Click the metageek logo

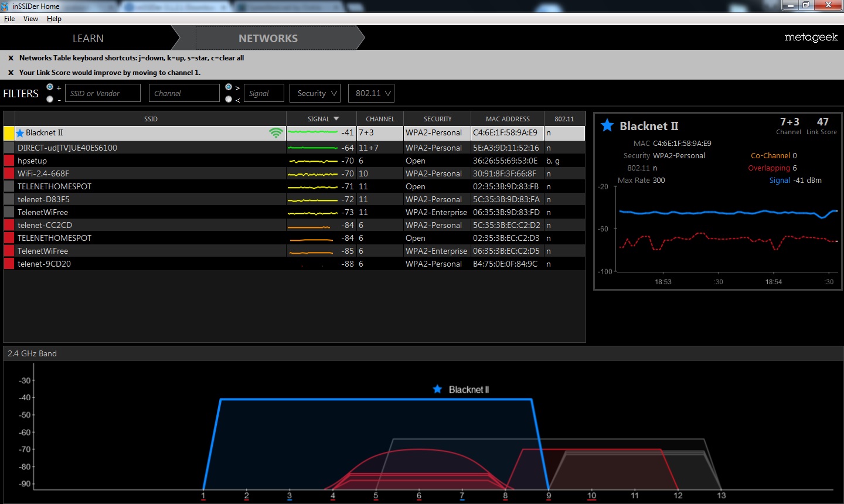[811, 38]
